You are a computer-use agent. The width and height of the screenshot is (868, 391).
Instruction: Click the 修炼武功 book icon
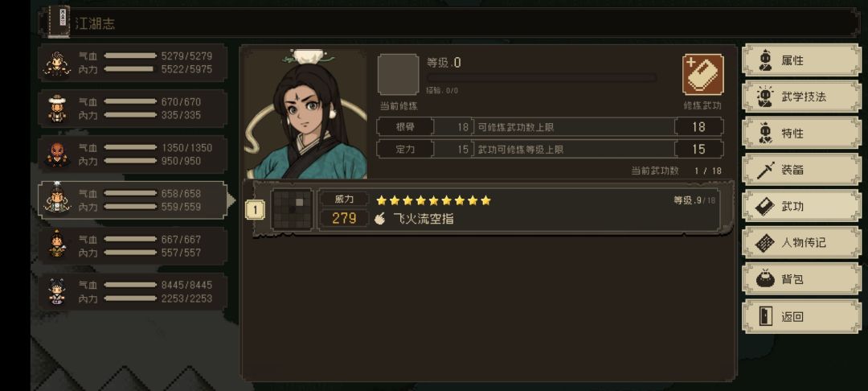point(702,74)
